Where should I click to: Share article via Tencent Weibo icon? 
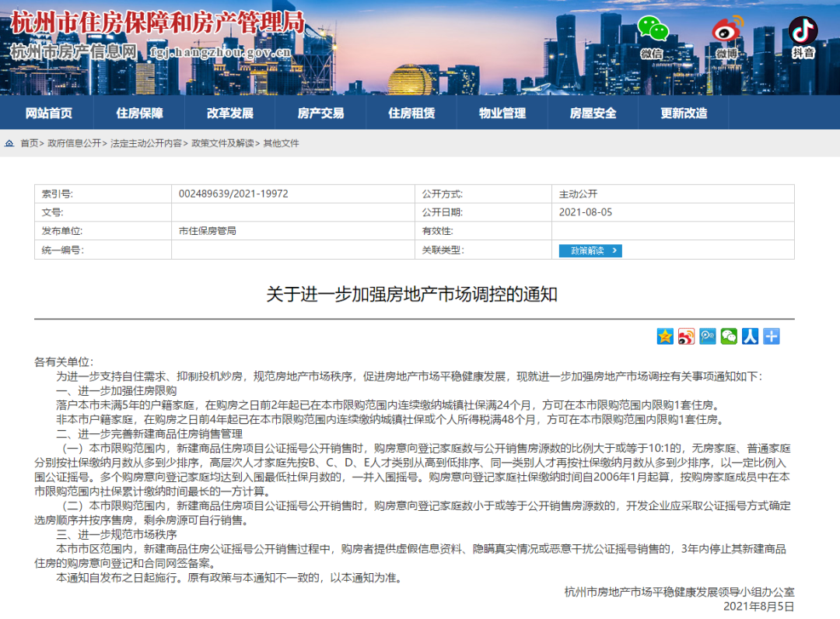[x=707, y=336]
